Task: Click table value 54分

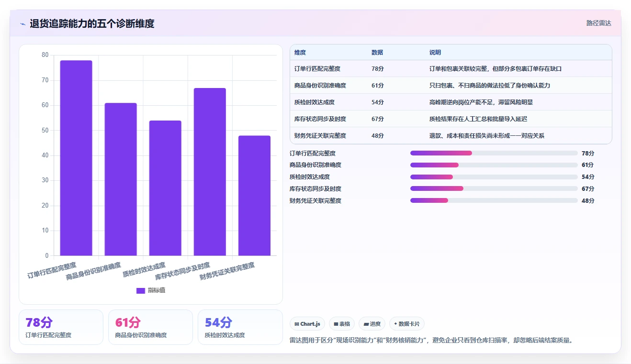Action: tap(378, 102)
